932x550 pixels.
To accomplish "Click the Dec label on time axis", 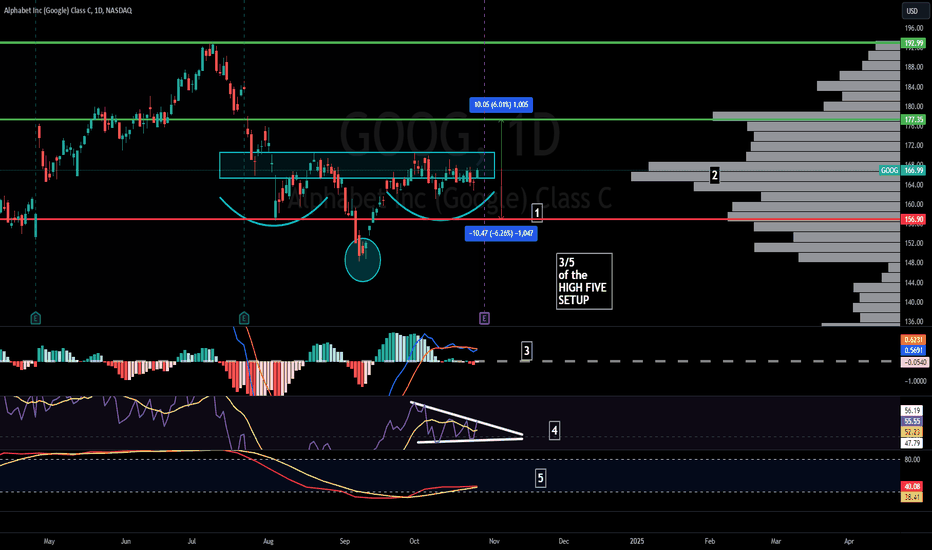I will tap(563, 541).
